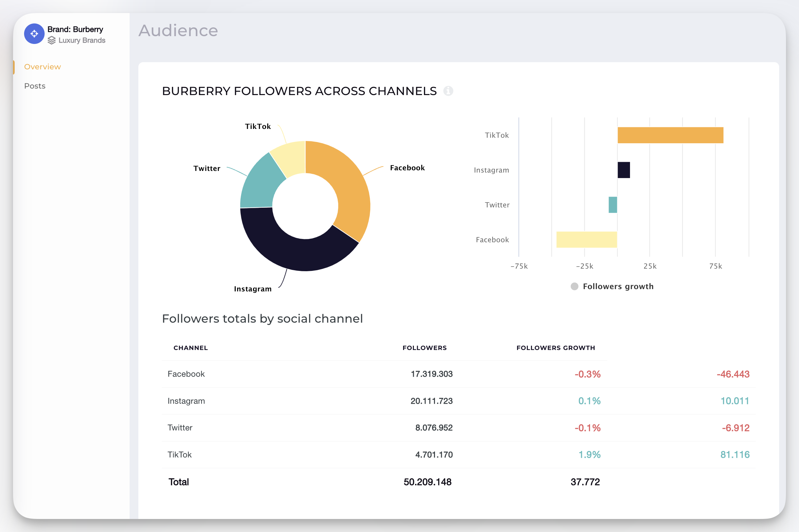Screen dimensions: 799x532
Task: Click the 10.011 Instagram growth value
Action: tap(735, 401)
